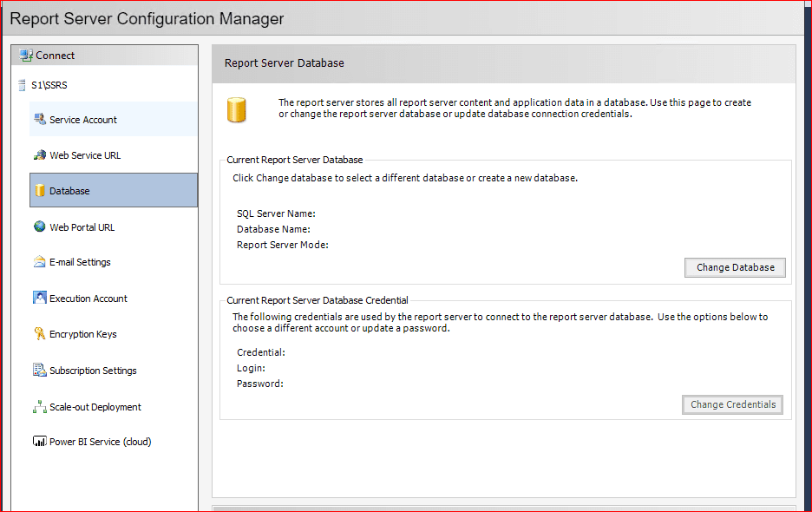Click the Service Account icon
Image resolution: width=812 pixels, height=512 pixels.
point(39,120)
